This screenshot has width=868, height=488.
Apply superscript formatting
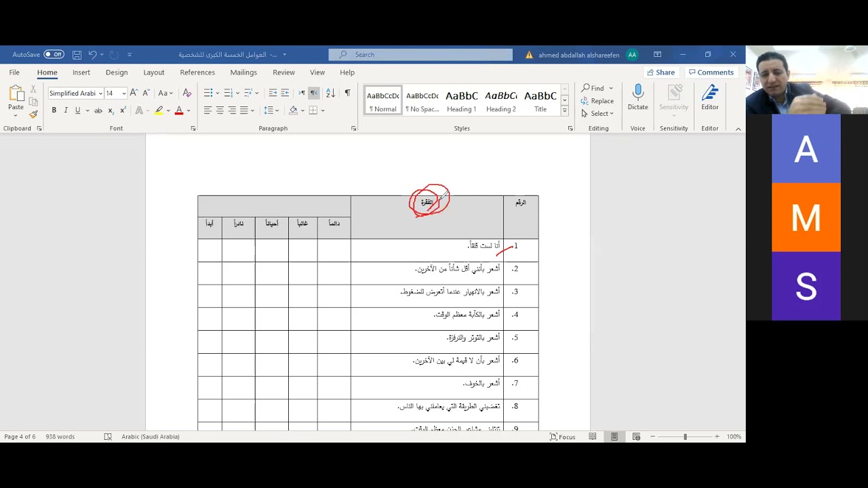tap(123, 110)
